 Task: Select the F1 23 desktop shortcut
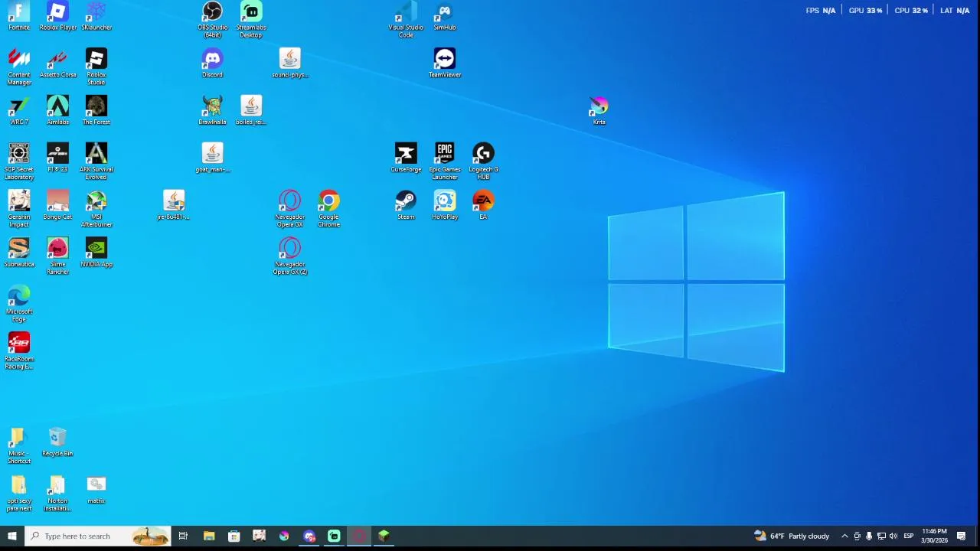[57, 158]
